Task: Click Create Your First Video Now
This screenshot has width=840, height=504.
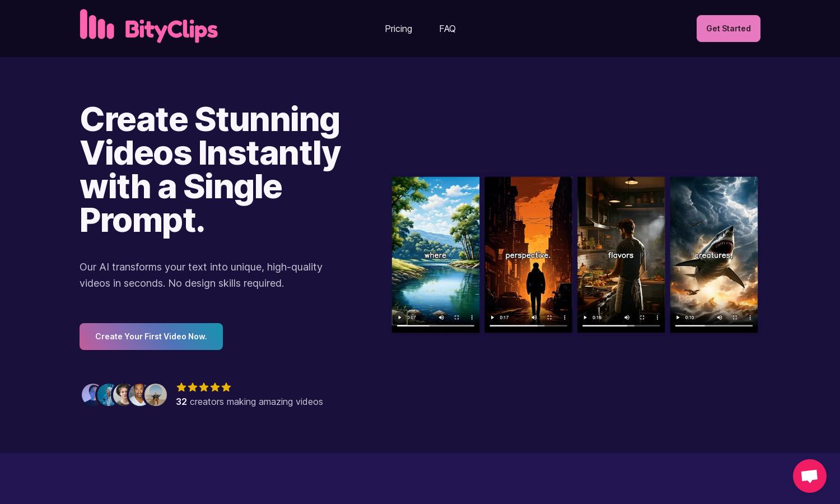Action: point(151,337)
